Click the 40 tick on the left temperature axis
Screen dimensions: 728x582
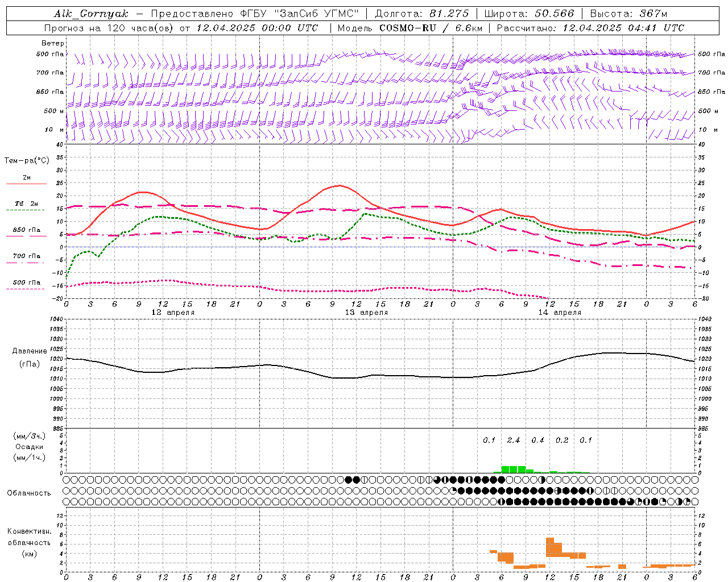(x=60, y=144)
